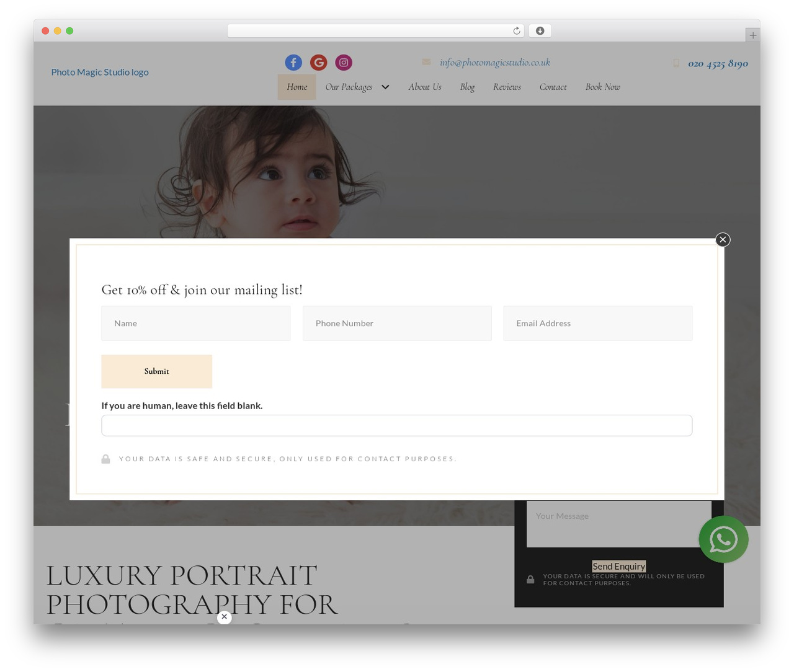Focus the Phone Number input field
The height and width of the screenshot is (672, 794).
click(x=397, y=323)
